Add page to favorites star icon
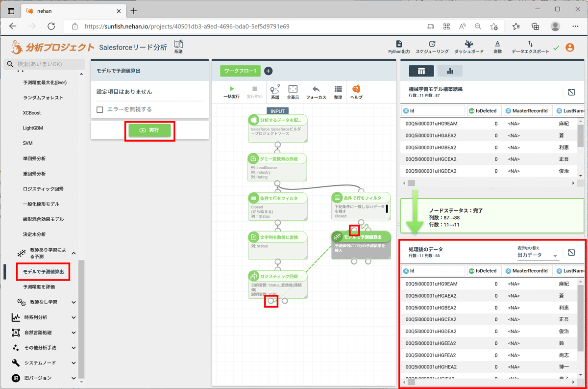588x389 pixels. coord(493,26)
